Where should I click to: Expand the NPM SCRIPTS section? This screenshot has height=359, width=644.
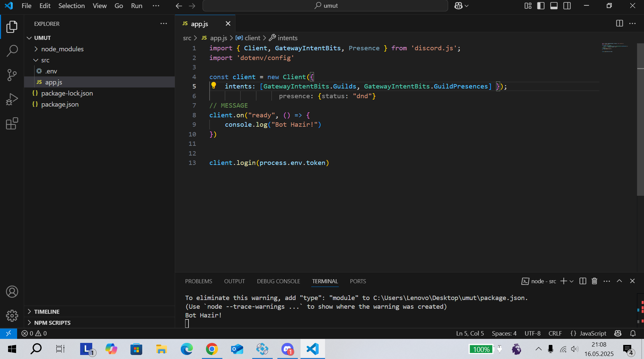point(99,322)
